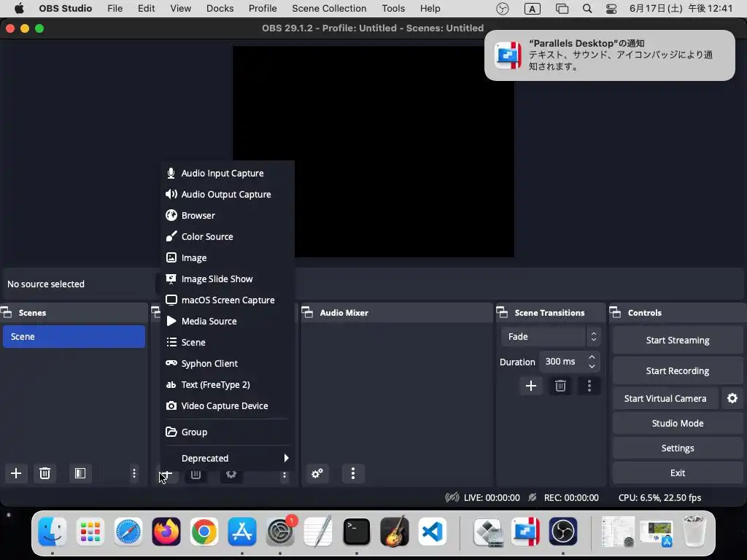Open the View menu
Image resolution: width=747 pixels, height=560 pixels.
181,9
